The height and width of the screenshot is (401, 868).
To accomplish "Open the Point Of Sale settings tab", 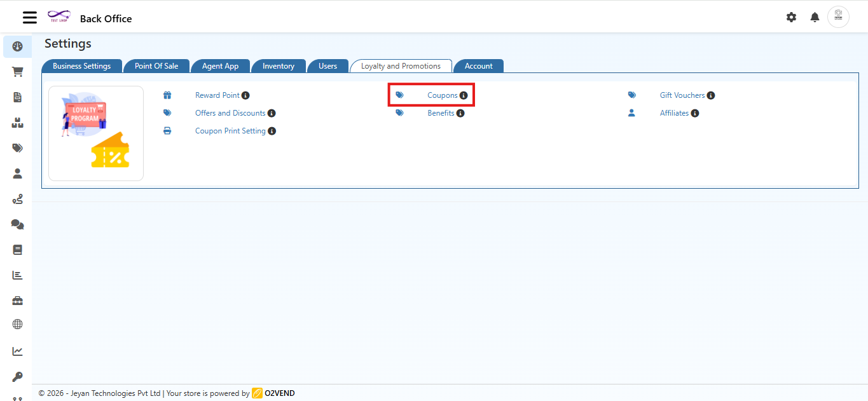I will click(156, 65).
